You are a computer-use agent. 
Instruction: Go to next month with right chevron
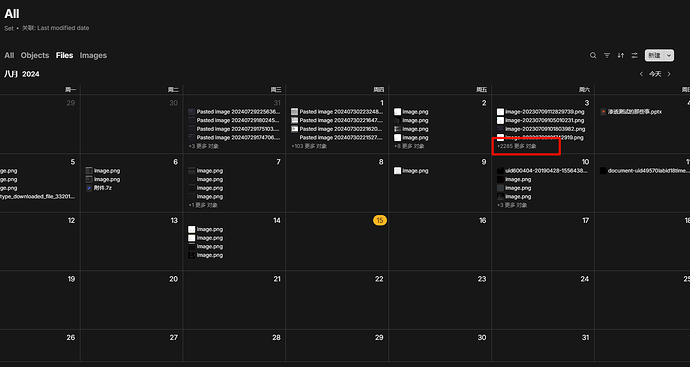669,74
